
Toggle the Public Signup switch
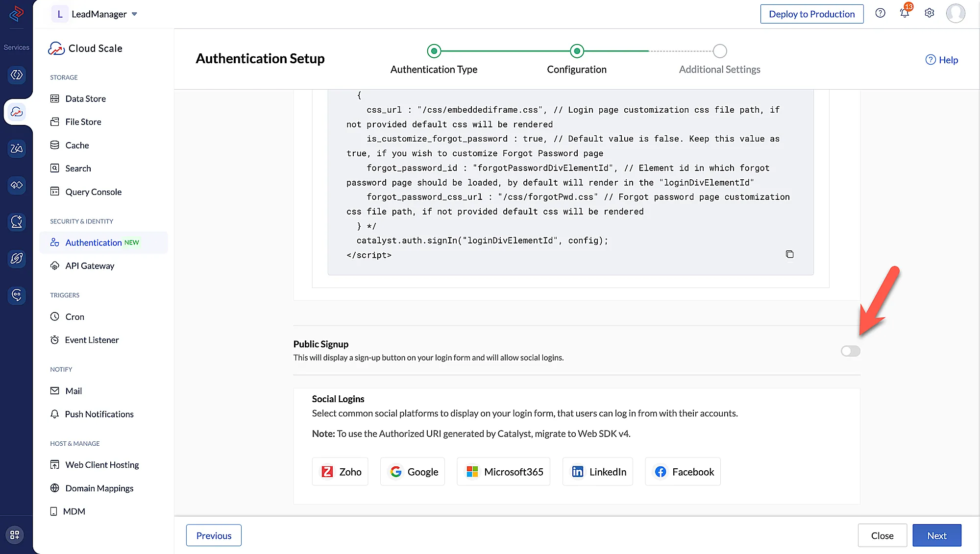tap(850, 351)
